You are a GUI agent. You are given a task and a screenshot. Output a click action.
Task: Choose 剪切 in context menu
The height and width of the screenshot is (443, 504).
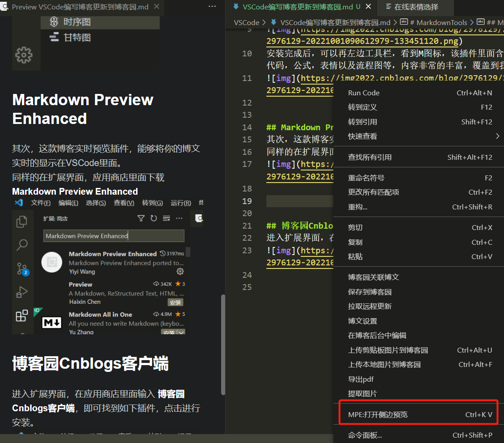420,227
